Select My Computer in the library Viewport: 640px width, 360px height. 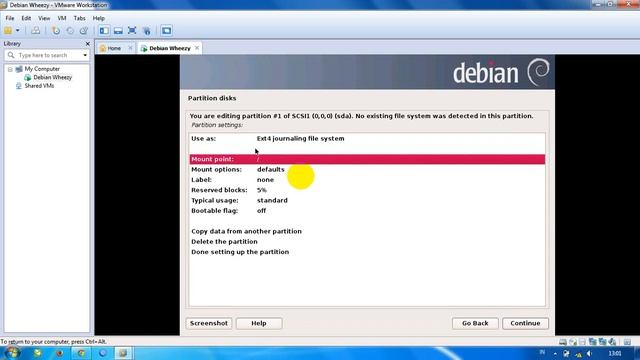pos(42,69)
